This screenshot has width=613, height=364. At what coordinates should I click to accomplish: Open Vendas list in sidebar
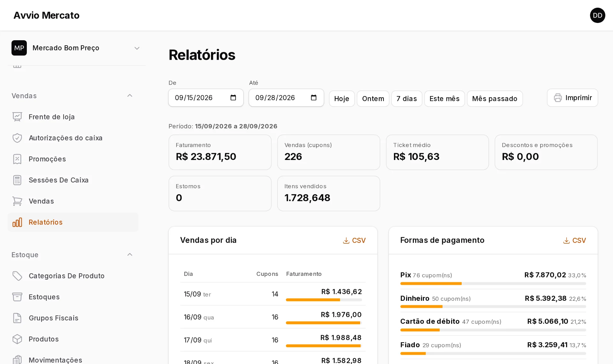(x=73, y=201)
